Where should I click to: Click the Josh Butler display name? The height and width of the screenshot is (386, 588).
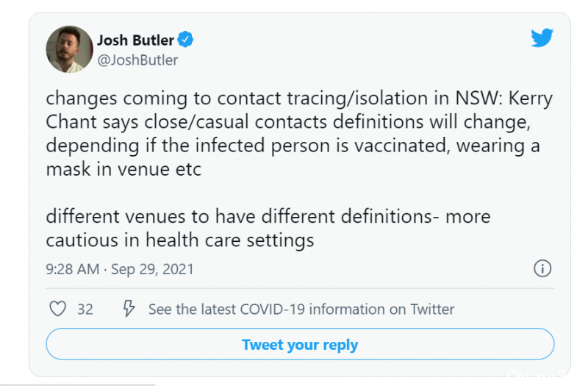pos(135,40)
